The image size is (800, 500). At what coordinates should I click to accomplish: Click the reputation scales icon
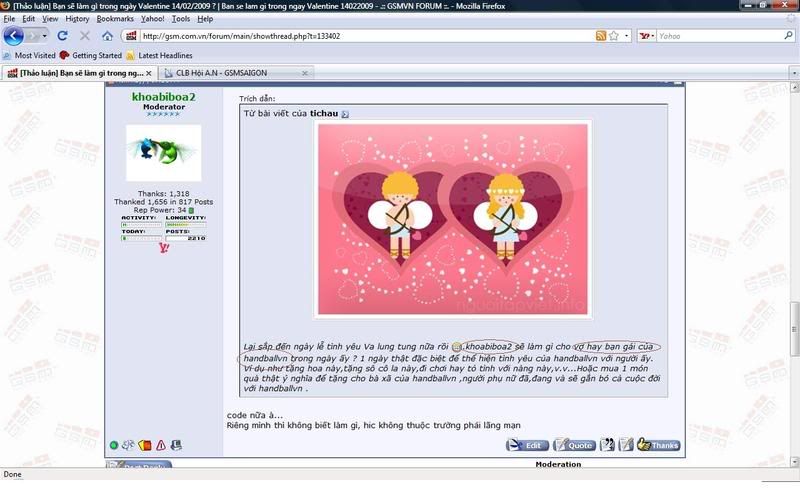click(128, 445)
